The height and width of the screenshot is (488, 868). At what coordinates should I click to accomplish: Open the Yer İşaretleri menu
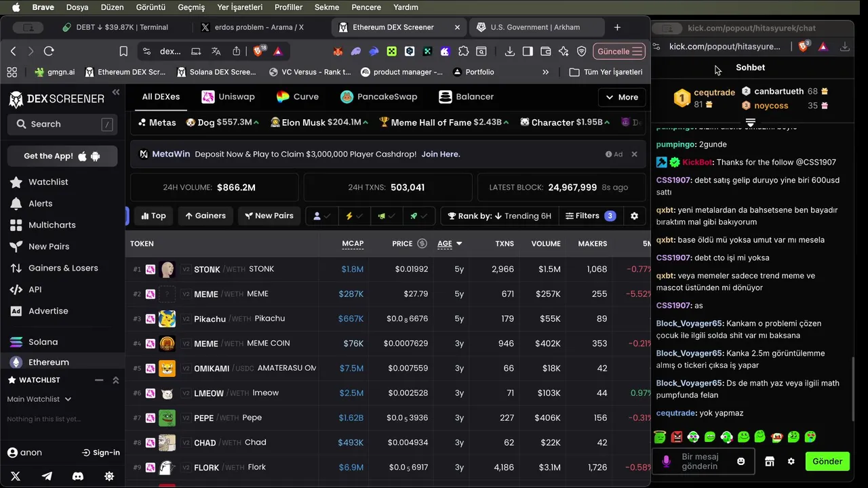pyautogui.click(x=239, y=7)
